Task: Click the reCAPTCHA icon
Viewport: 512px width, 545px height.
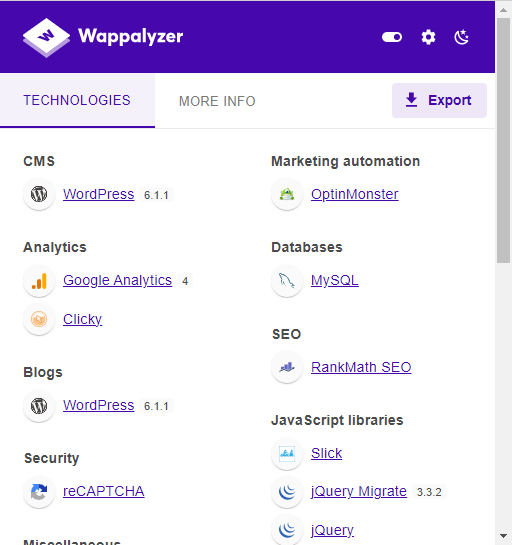Action: tap(39, 491)
